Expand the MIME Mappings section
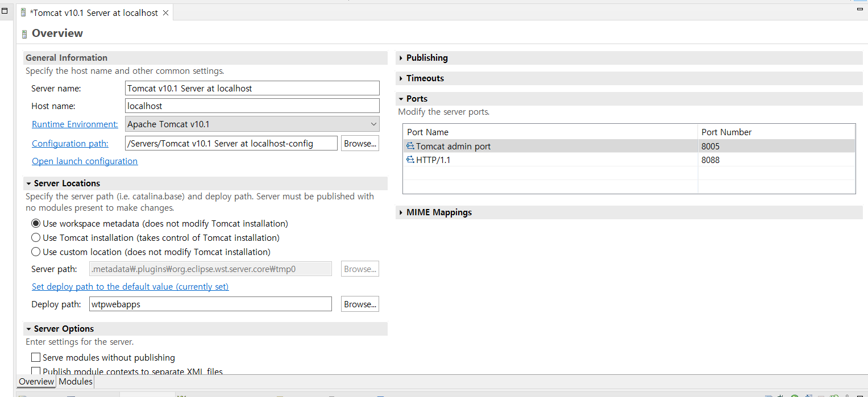 point(401,212)
